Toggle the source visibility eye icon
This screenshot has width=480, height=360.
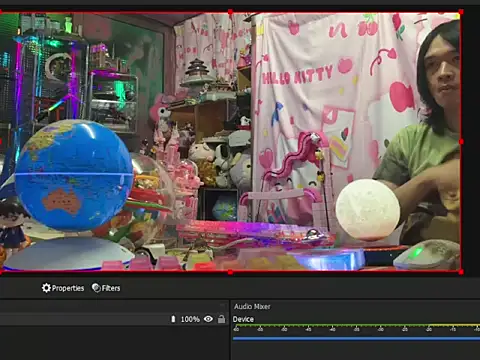click(x=208, y=319)
